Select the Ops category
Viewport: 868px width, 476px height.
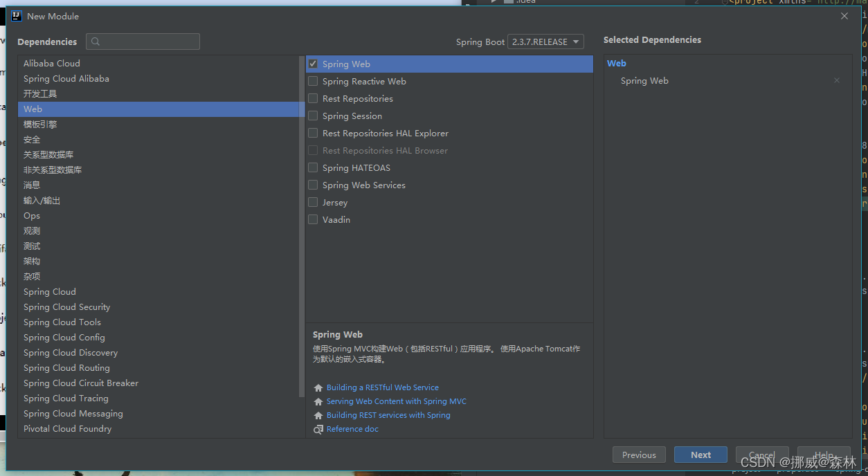[158, 215]
